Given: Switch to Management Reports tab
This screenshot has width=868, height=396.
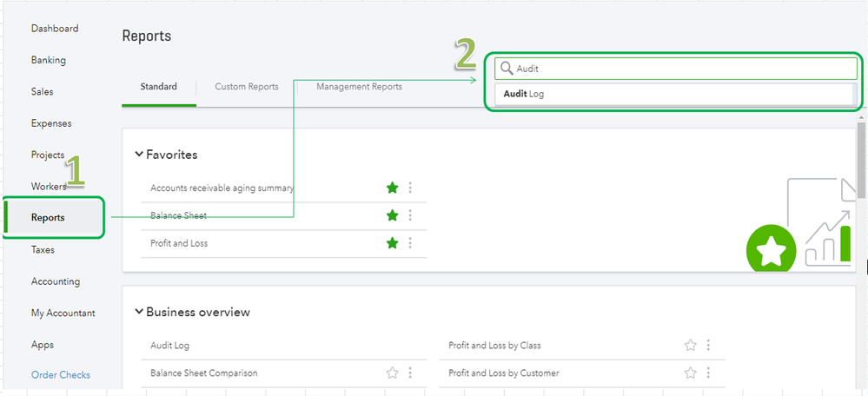Looking at the screenshot, I should pos(359,87).
